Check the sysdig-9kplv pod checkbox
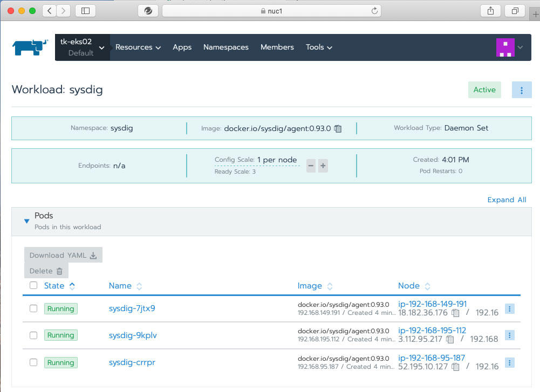The width and height of the screenshot is (540, 392). [33, 335]
